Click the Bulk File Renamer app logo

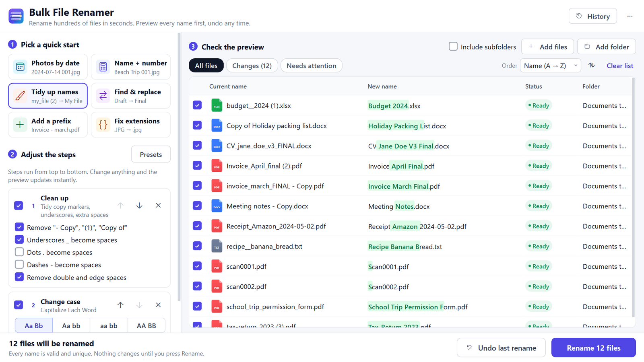(16, 16)
